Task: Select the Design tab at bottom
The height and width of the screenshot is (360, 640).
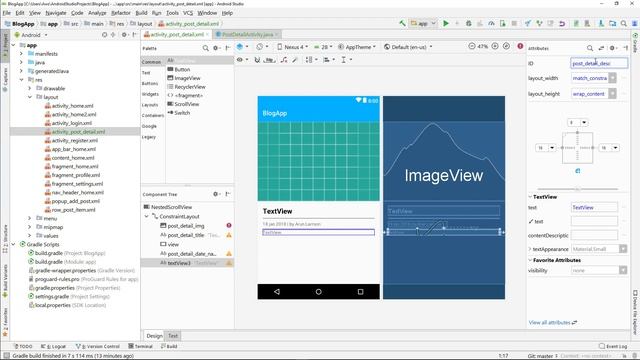Action: [154, 336]
